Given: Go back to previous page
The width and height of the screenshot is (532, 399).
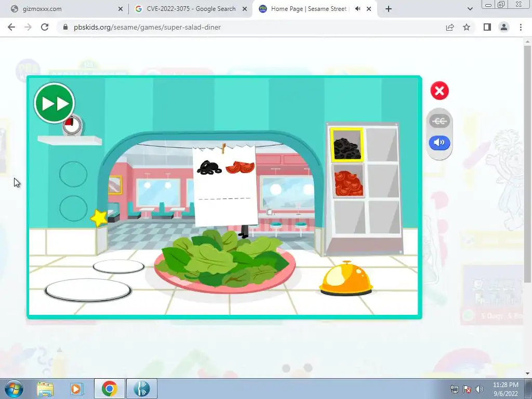Looking at the screenshot, I should (11, 27).
